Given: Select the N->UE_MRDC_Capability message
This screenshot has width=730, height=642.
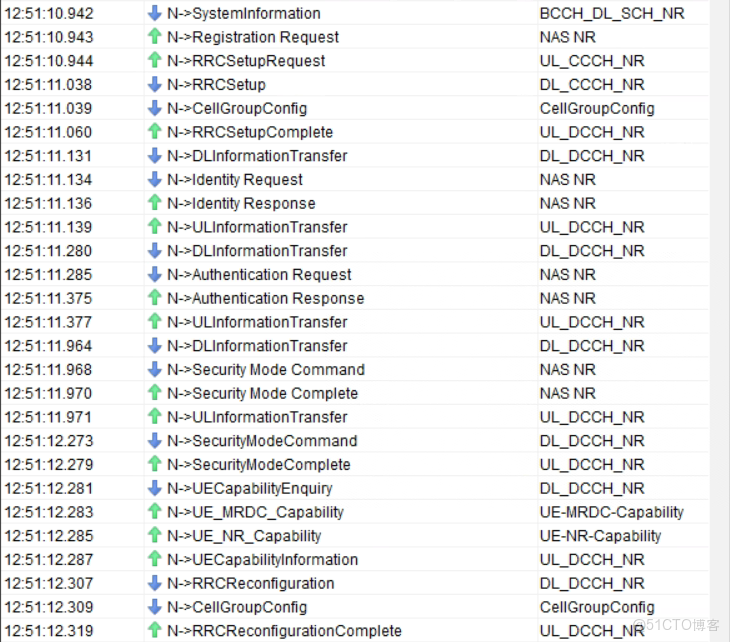Looking at the screenshot, I should [256, 512].
